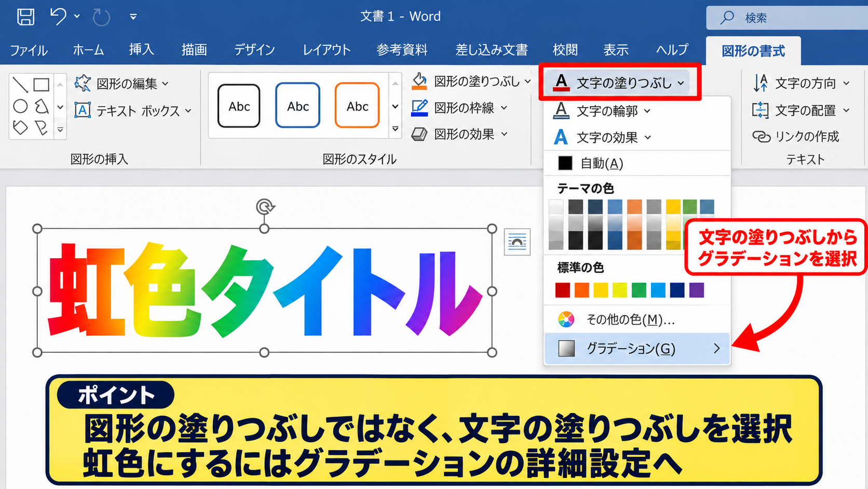Click the 検索 search box

coord(787,18)
